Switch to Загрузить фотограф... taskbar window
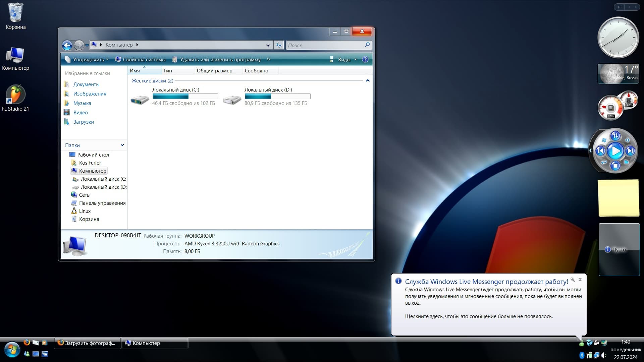The height and width of the screenshot is (362, 644). tap(87, 343)
